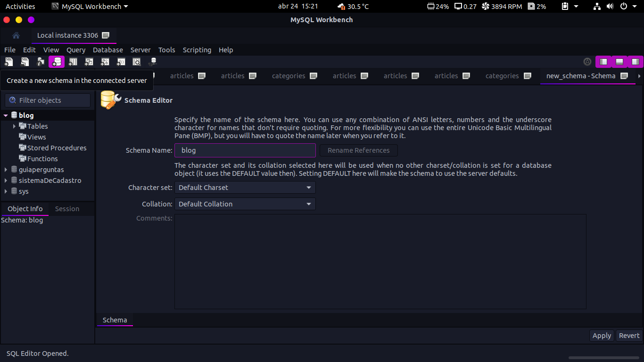
Task: Open the Activities overview
Action: pos(20,7)
